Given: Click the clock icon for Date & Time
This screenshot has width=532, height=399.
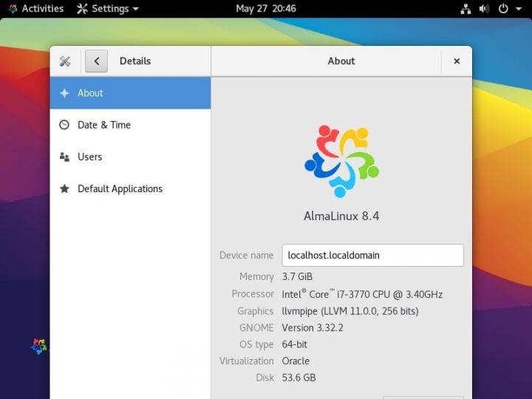Looking at the screenshot, I should (64, 125).
